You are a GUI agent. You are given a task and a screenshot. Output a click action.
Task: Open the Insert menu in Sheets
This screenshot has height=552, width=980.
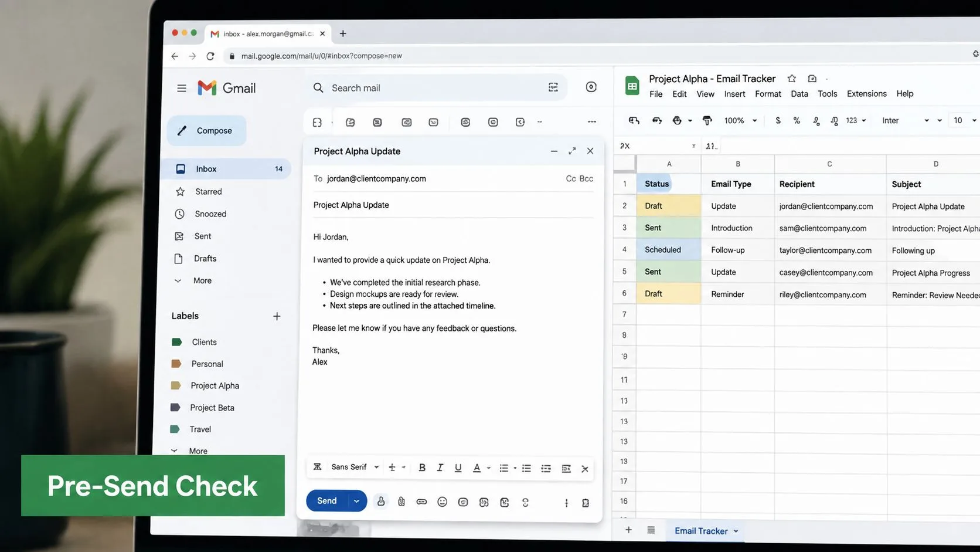click(734, 94)
